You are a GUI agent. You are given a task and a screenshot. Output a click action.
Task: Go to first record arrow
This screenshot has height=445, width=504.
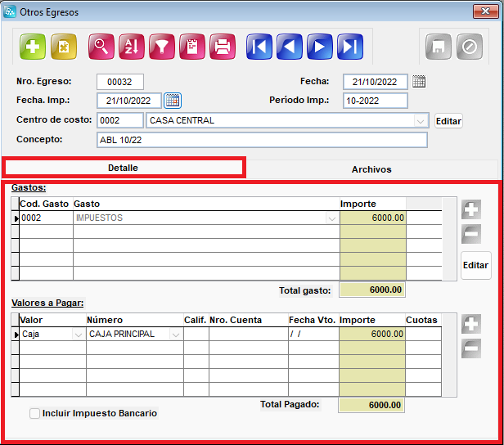click(x=259, y=47)
